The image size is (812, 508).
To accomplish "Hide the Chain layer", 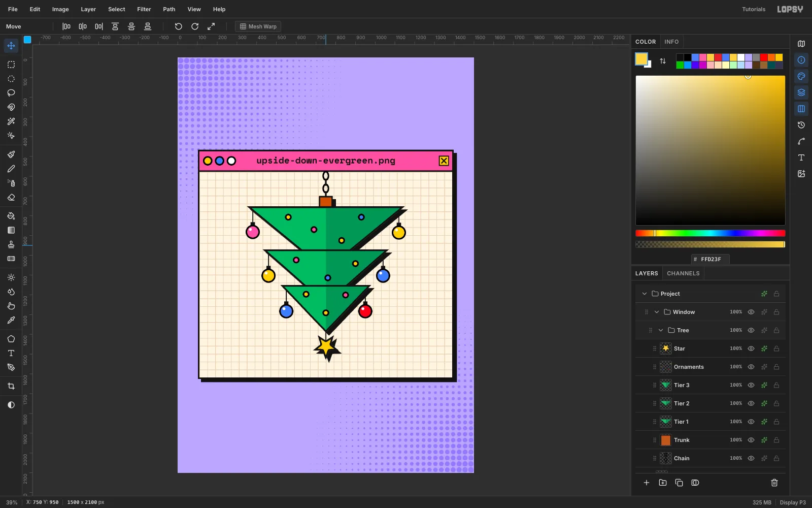I will (751, 458).
